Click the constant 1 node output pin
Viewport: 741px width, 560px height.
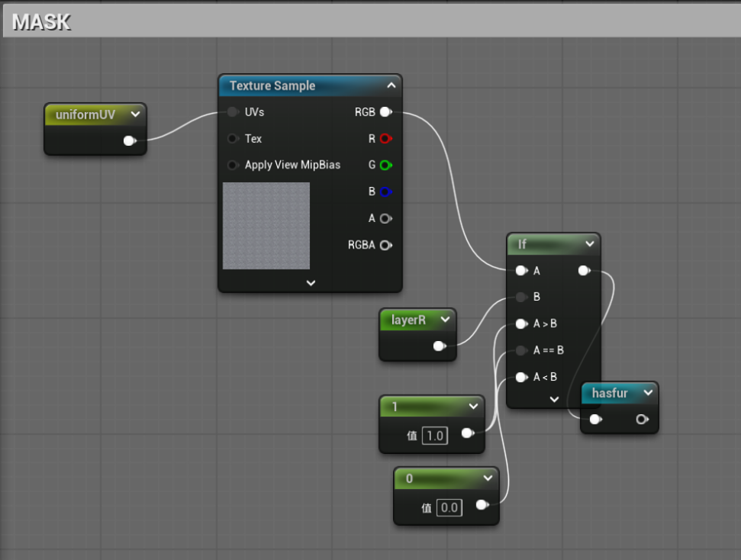point(467,433)
